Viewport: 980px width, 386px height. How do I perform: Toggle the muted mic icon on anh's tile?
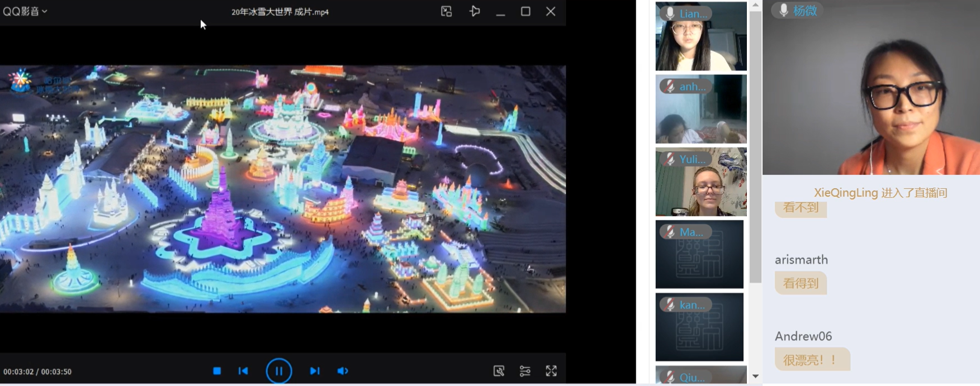(670, 87)
